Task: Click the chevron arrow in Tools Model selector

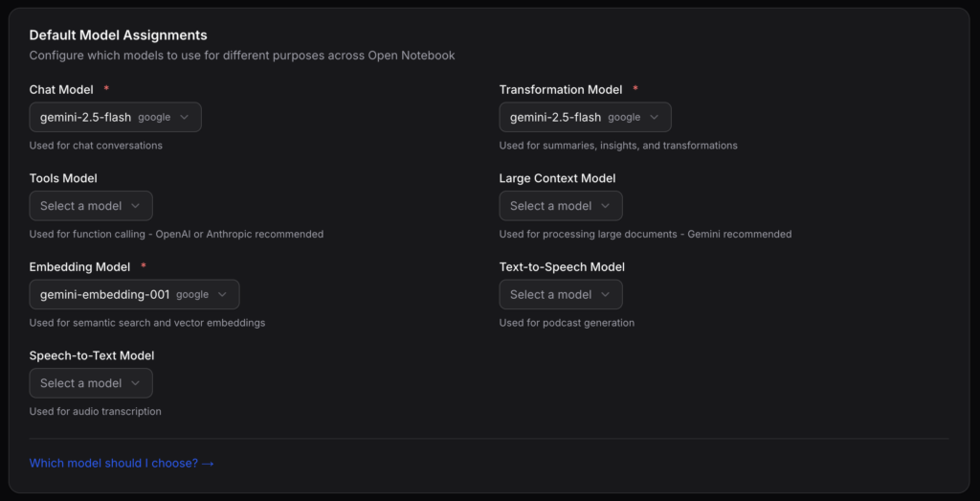Action: pos(136,206)
